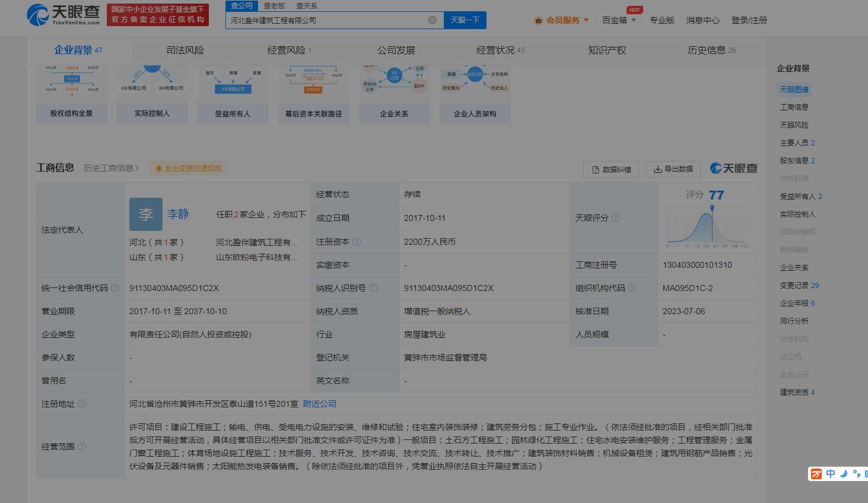868x503 pixels.
Task: Switch to 查老板 search tab
Action: tap(274, 6)
